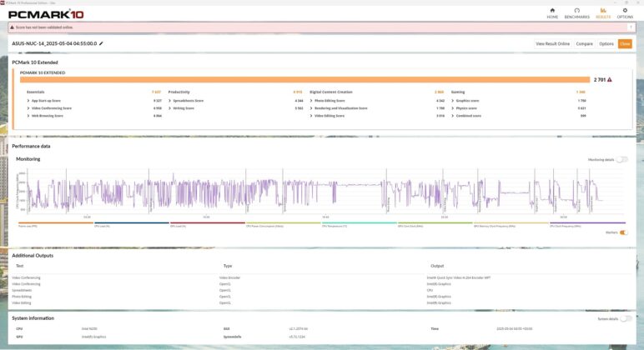Viewport: 644px width, 350px height.
Task: Disable the Markers toggle under the chart
Action: click(x=623, y=232)
